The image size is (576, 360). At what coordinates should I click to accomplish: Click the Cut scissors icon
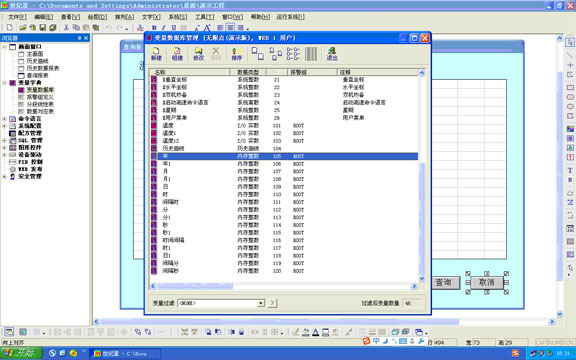(66, 27)
